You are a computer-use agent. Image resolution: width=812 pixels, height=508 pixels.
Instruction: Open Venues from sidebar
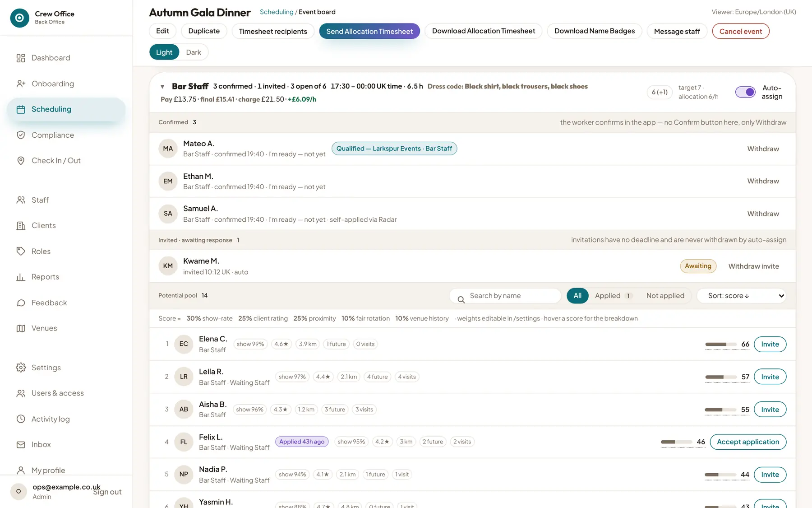click(x=66, y=328)
